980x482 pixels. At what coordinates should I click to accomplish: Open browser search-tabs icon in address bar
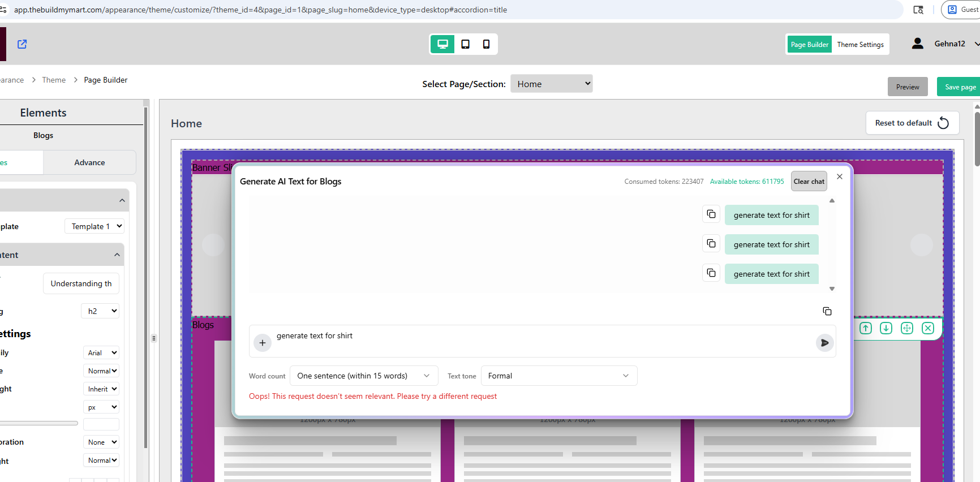918,10
